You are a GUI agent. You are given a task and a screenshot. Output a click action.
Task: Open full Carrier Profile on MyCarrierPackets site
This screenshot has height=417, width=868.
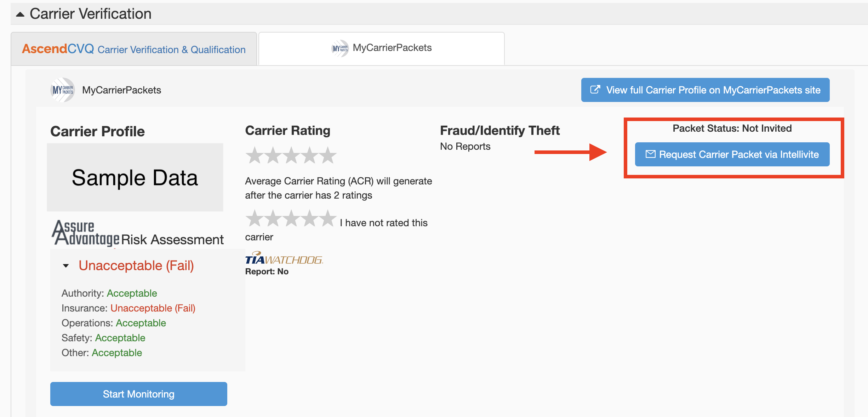point(705,90)
